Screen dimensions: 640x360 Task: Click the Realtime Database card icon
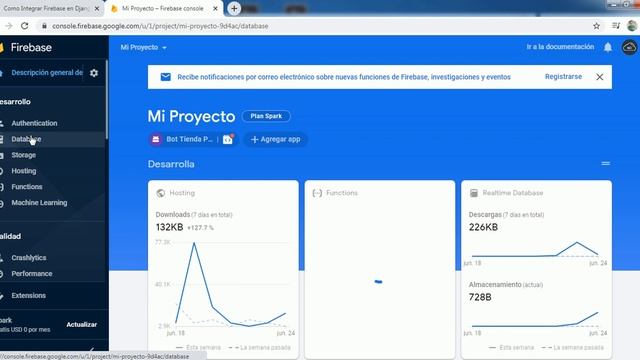(x=473, y=193)
